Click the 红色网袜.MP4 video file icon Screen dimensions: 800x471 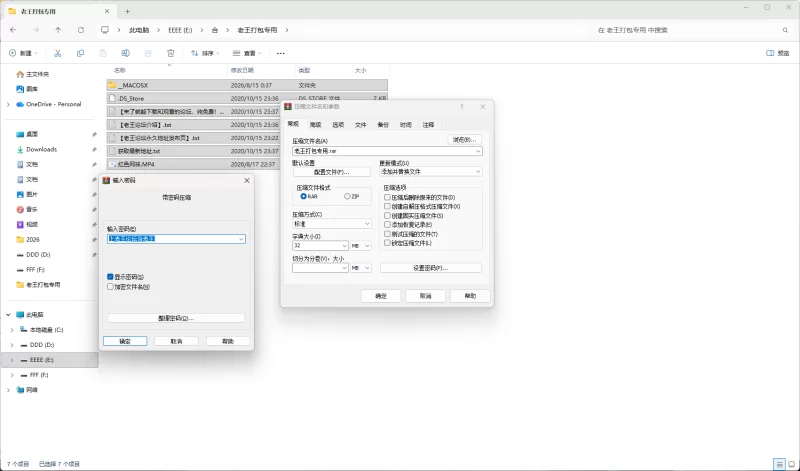112,164
